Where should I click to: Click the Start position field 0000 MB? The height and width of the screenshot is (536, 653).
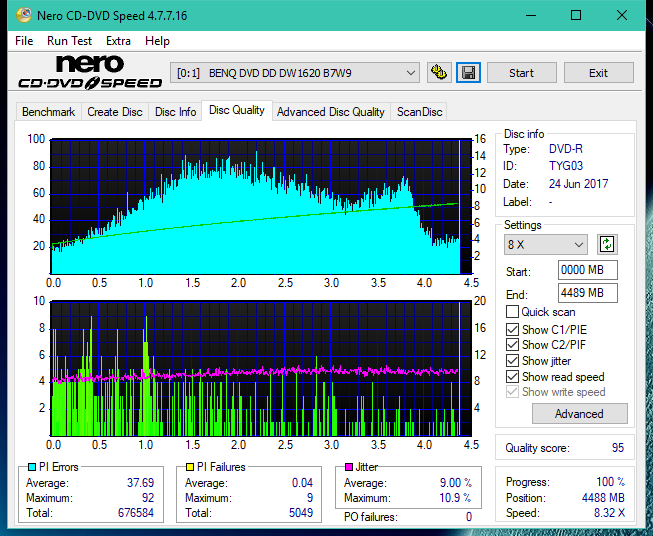[x=587, y=270]
